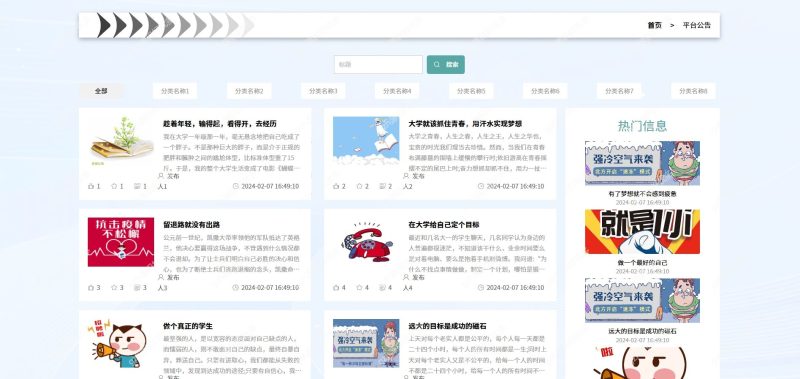Click the clock icon on 留退路就没有出路 card

236,288
